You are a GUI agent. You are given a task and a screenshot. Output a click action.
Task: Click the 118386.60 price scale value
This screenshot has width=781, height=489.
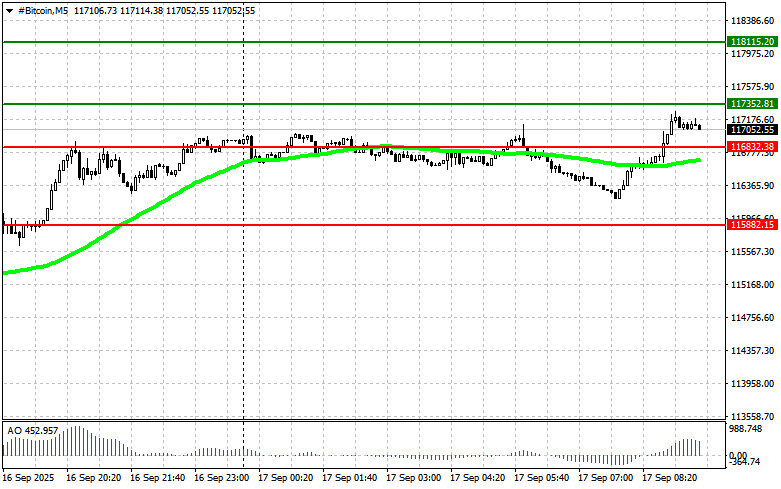(x=753, y=20)
